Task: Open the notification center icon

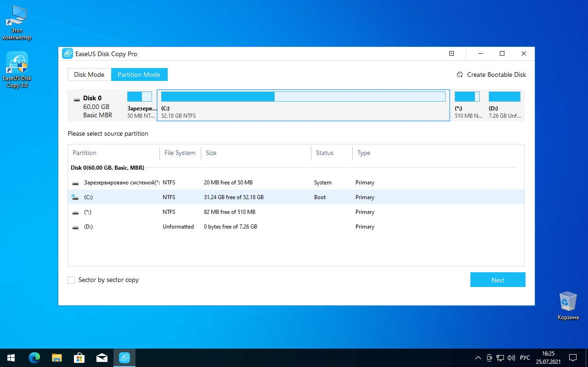Action: coord(573,358)
